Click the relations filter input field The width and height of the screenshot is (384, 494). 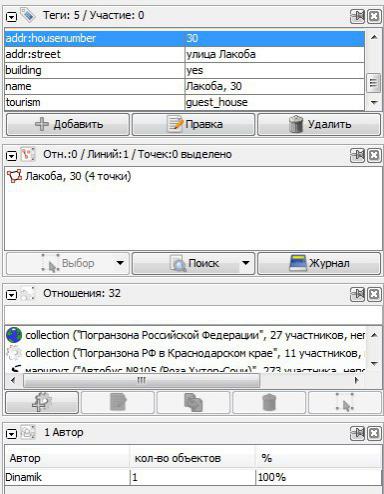point(193,315)
